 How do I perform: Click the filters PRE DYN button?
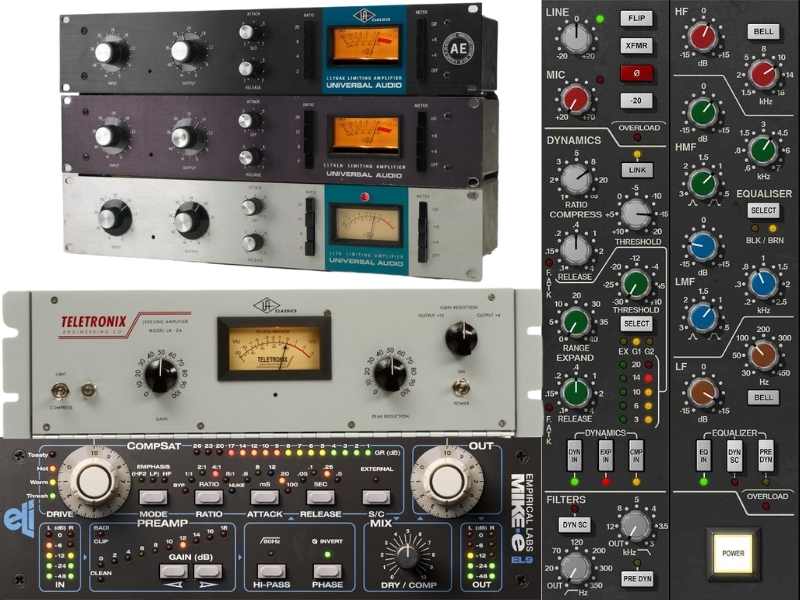pyautogui.click(x=637, y=579)
